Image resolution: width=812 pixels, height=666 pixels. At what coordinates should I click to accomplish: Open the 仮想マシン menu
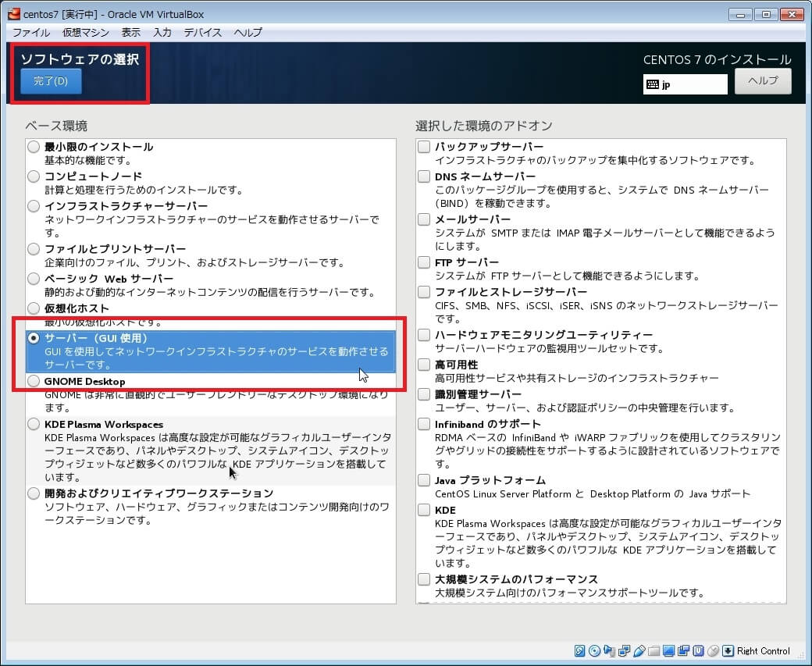tap(85, 33)
